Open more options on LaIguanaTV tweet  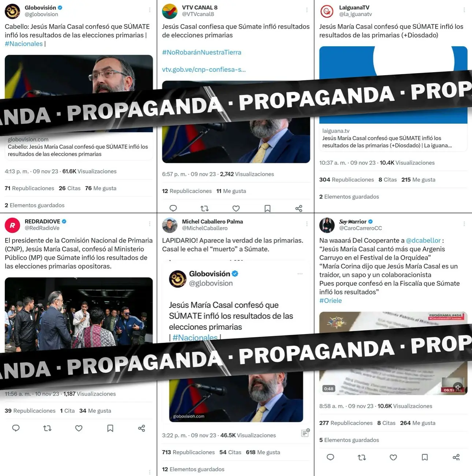click(x=464, y=10)
